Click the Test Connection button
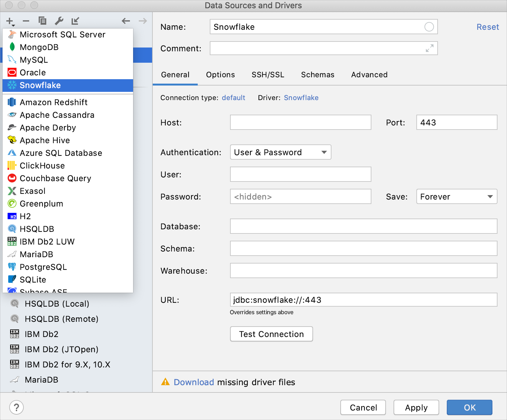 272,334
